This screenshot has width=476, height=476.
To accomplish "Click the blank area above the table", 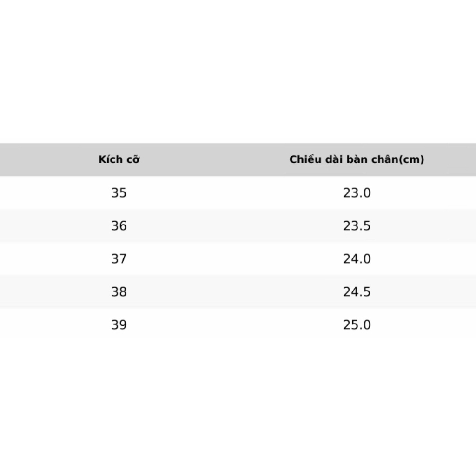I will (x=238, y=70).
